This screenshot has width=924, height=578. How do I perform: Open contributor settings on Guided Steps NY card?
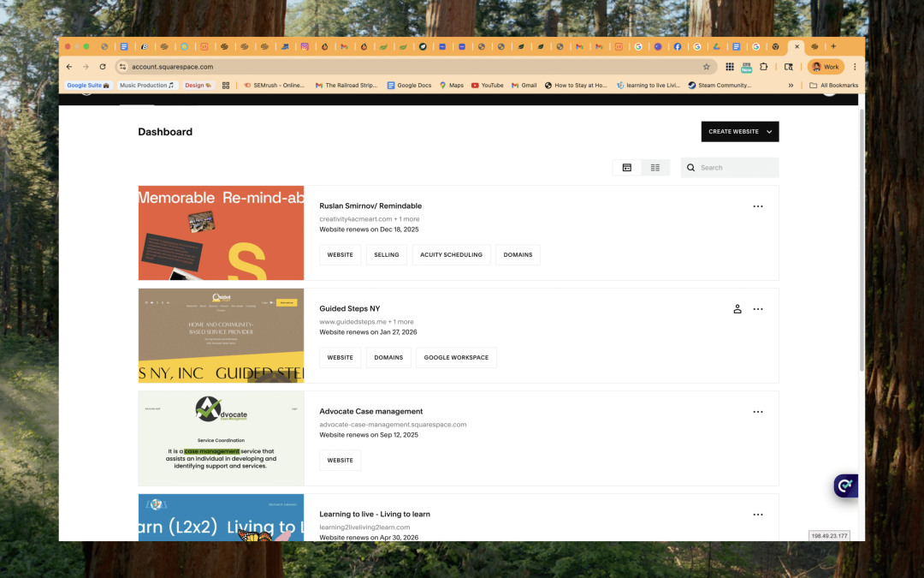coord(737,309)
